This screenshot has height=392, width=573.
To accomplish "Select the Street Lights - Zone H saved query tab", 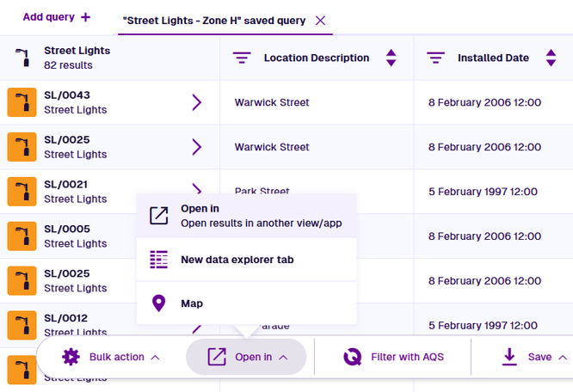I will click(215, 20).
